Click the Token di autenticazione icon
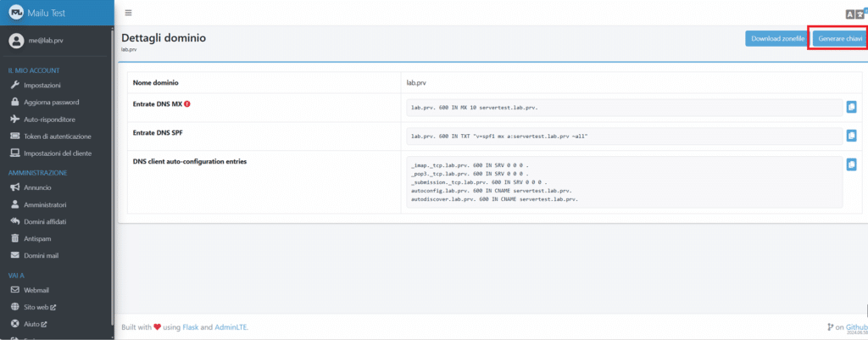This screenshot has height=340, width=868. click(15, 137)
